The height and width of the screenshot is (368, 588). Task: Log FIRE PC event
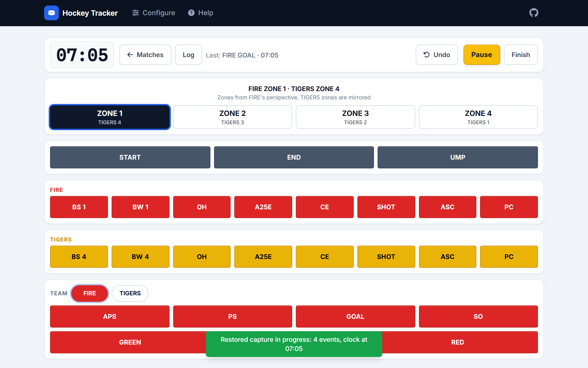pyautogui.click(x=509, y=207)
